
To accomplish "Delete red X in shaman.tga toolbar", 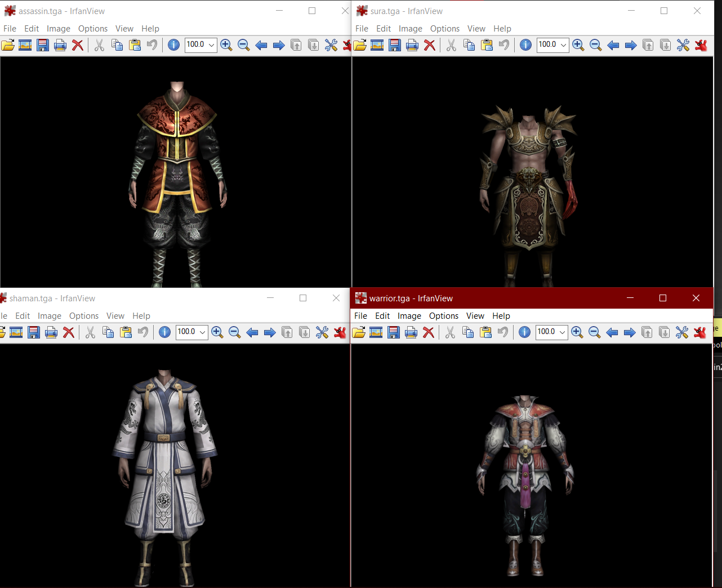I will [69, 332].
